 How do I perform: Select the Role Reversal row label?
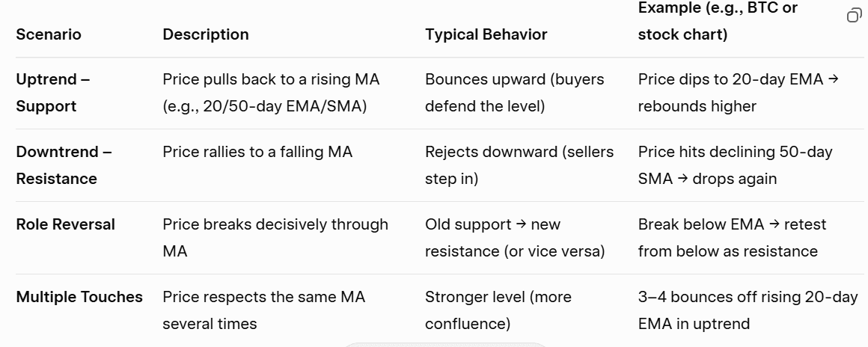tap(66, 224)
